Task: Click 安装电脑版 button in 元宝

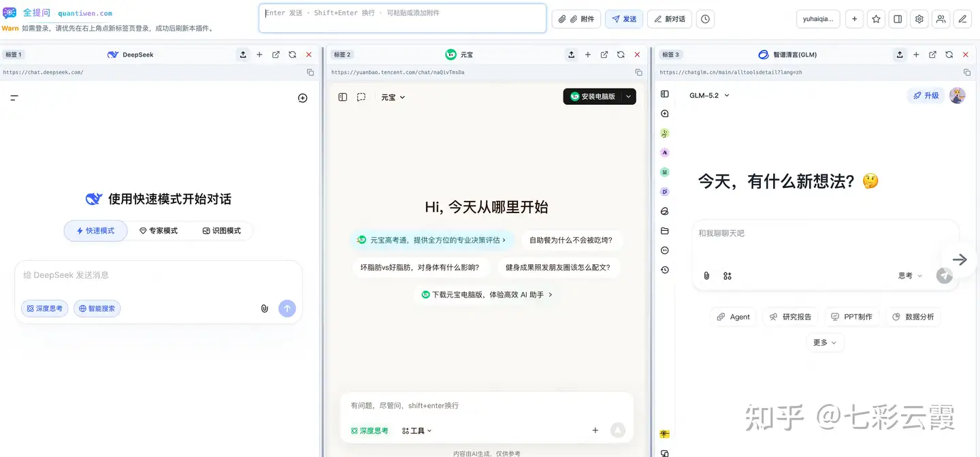Action: pyautogui.click(x=593, y=97)
